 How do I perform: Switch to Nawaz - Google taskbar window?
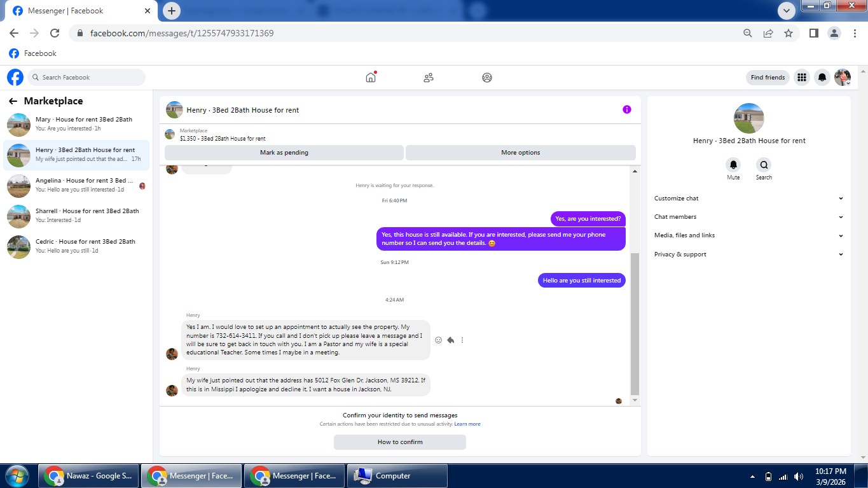(88, 476)
